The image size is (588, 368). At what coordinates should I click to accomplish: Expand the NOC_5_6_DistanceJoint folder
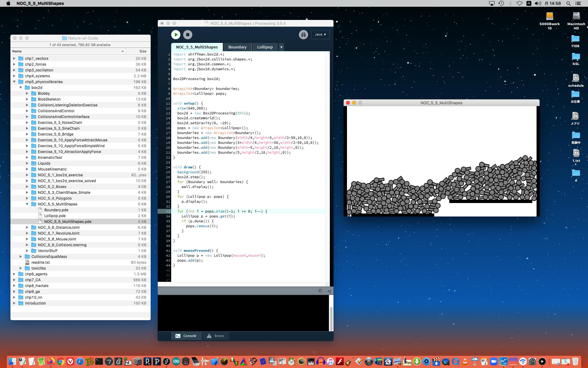tap(27, 228)
